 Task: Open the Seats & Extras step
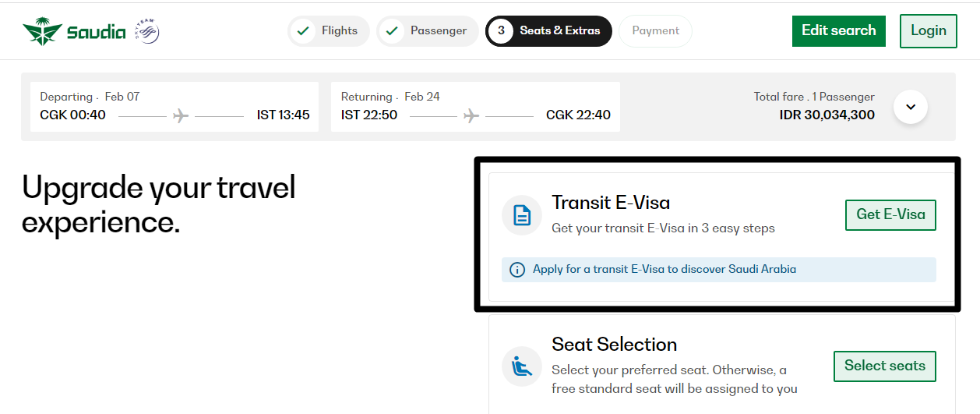(559, 31)
